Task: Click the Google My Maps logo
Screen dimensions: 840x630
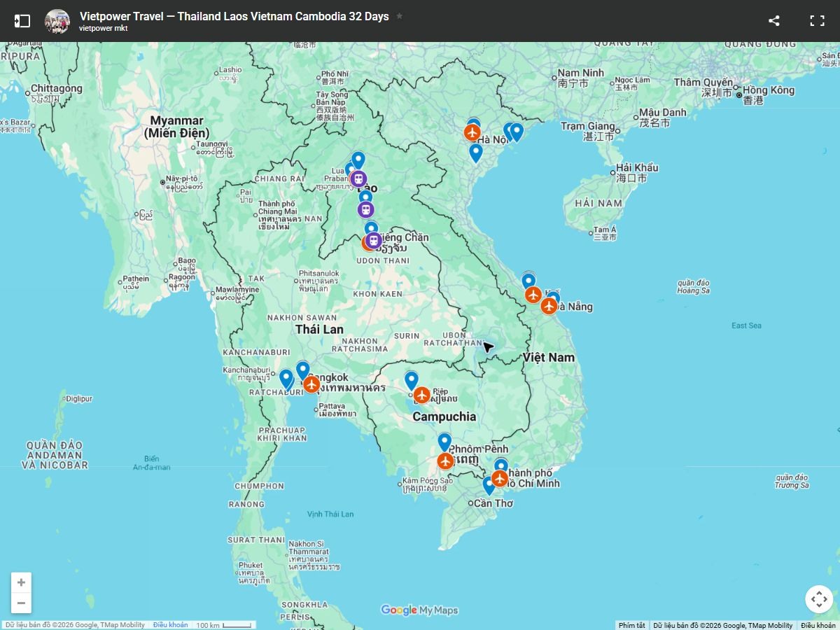Action: (419, 610)
